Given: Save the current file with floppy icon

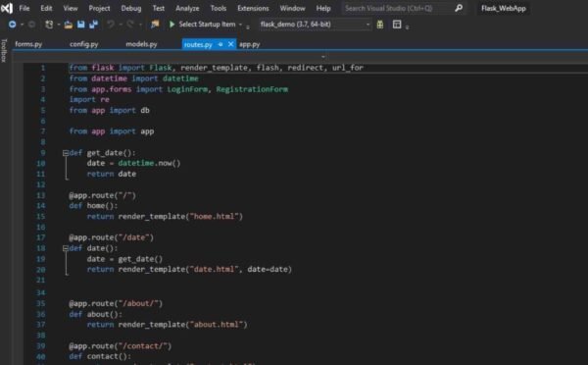Looking at the screenshot, I should click(x=80, y=25).
